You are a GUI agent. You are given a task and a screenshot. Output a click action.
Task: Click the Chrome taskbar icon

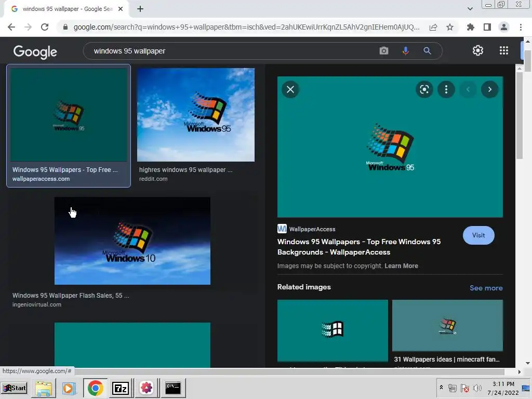[x=96, y=388]
